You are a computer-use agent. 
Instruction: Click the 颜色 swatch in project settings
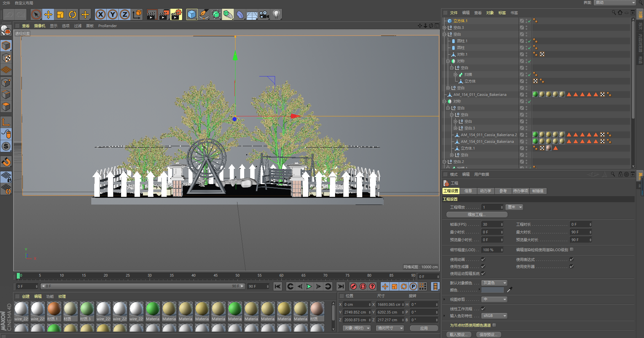pyautogui.click(x=492, y=290)
